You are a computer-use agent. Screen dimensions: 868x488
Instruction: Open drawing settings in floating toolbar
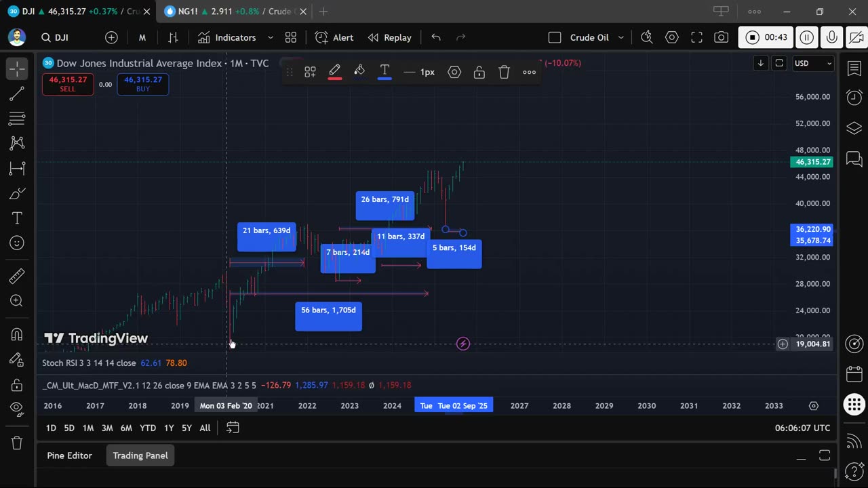click(454, 72)
